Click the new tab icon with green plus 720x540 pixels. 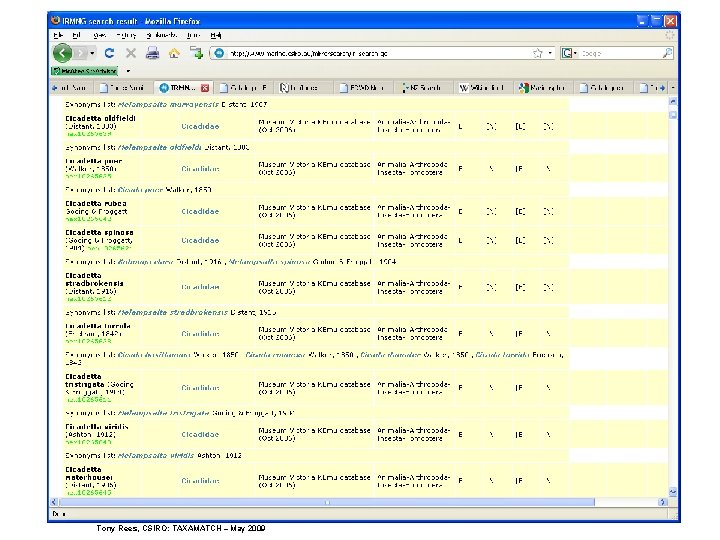[x=197, y=53]
